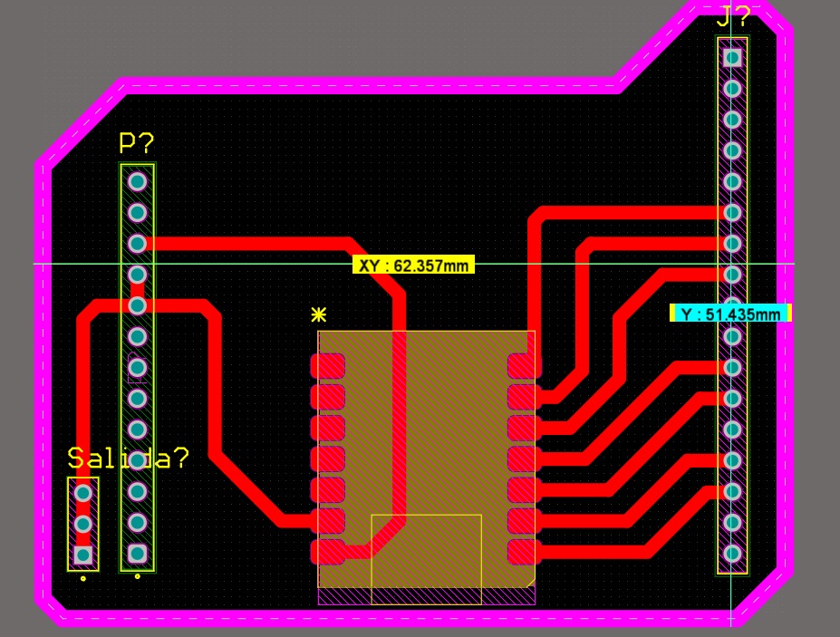The height and width of the screenshot is (637, 840).
Task: Select the P? component designator label
Action: pyautogui.click(x=136, y=143)
